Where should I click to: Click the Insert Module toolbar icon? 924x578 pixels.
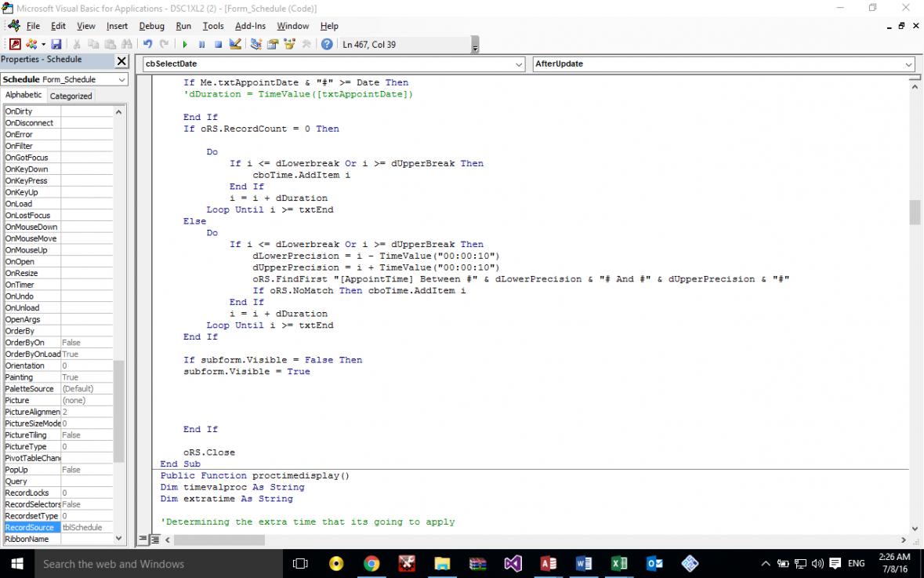click(31, 44)
